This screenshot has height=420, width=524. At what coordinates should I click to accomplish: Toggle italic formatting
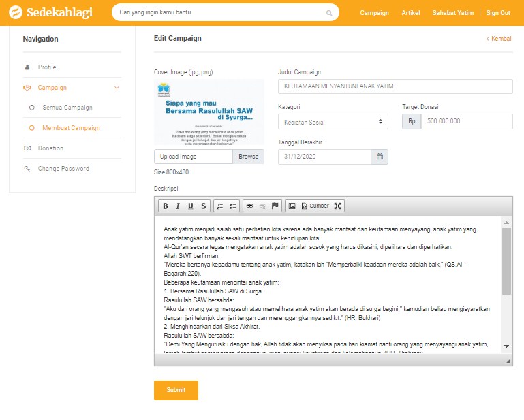click(x=178, y=206)
